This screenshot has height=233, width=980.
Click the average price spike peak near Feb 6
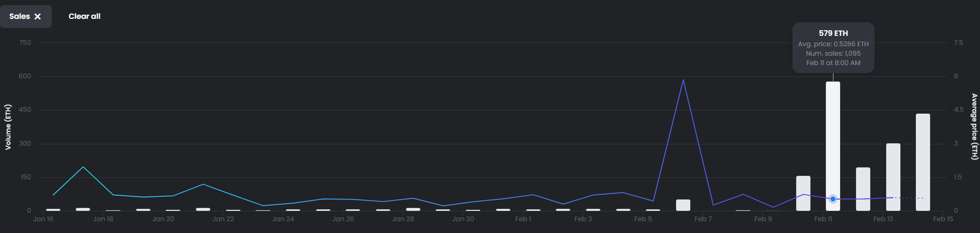(x=683, y=80)
